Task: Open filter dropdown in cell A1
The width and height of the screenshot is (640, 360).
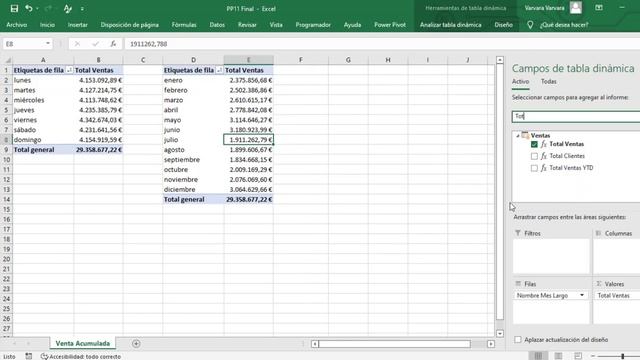Action: coord(69,70)
